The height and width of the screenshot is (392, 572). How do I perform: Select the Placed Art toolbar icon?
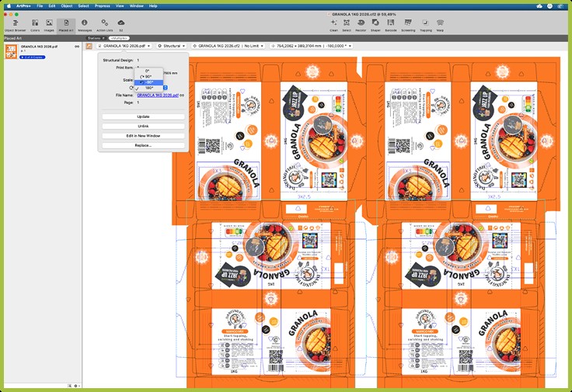[x=66, y=26]
